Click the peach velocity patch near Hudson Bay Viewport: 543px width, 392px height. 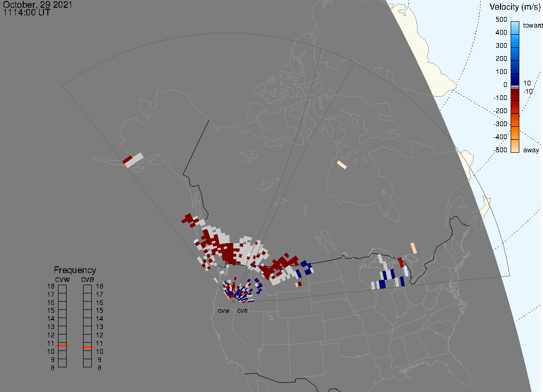coord(342,165)
